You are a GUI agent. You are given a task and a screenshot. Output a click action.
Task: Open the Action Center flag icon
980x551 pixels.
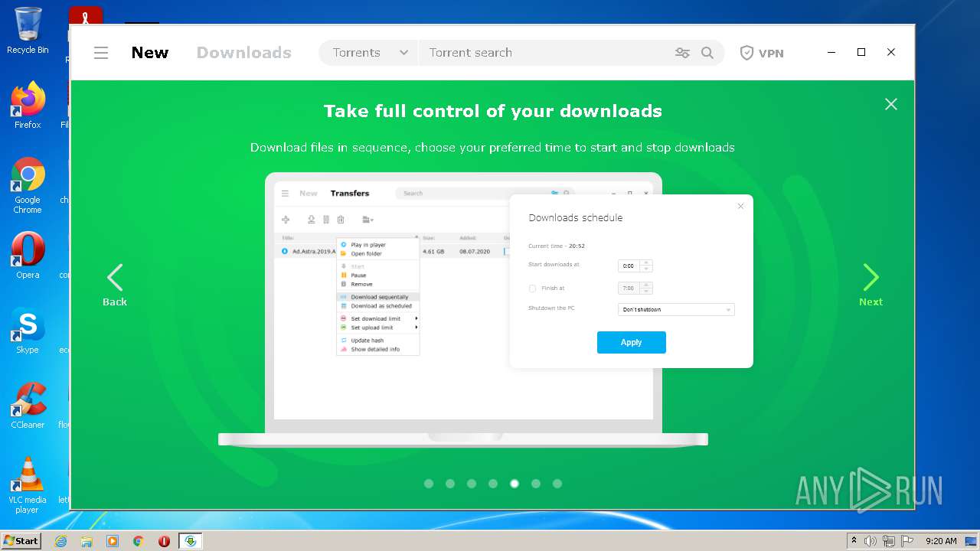[907, 541]
